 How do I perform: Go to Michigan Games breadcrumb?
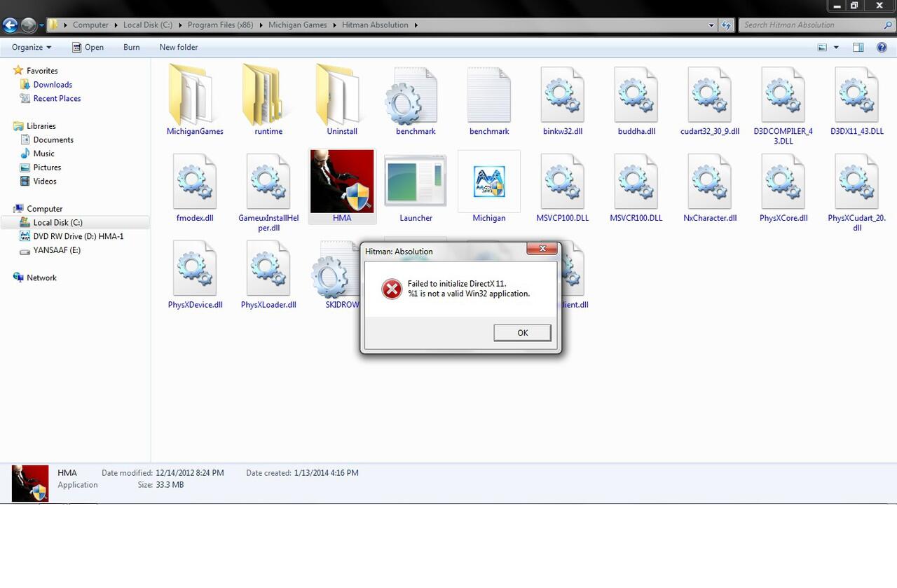pos(297,25)
